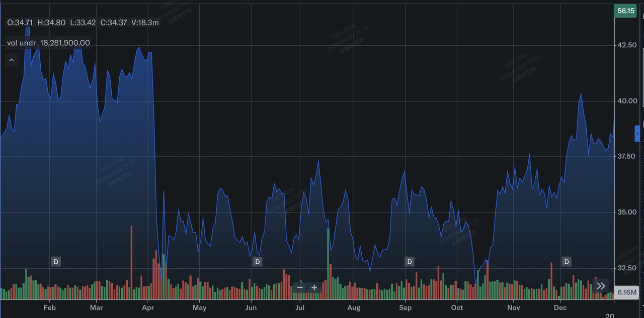Screen dimensions: 644x318
Task: Collapse the indicator legend chevron
Action: coord(11,60)
